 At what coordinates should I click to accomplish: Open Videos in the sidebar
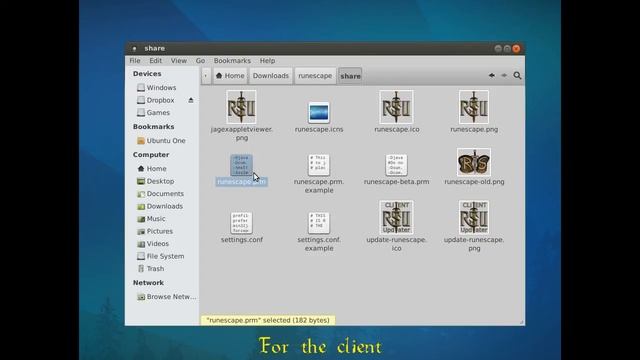153,244
